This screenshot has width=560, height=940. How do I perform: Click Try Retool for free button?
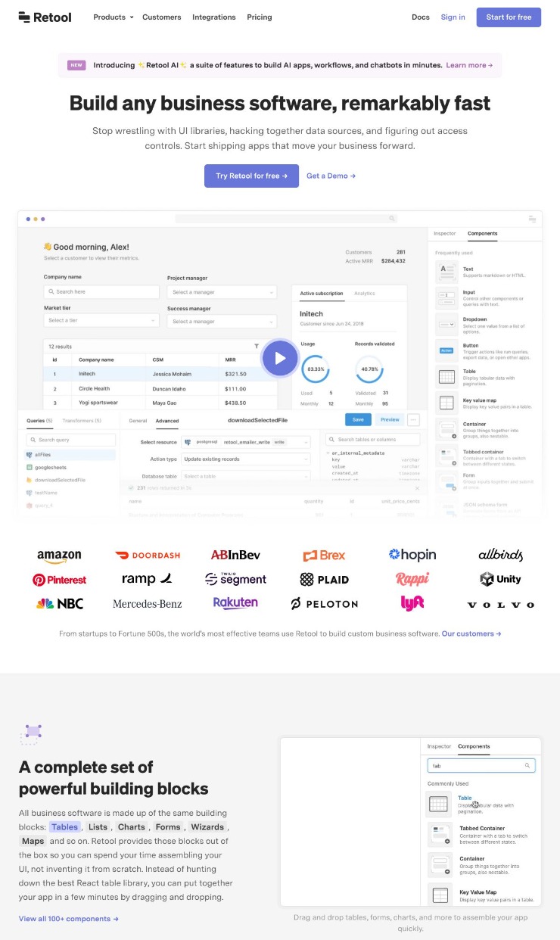(251, 176)
